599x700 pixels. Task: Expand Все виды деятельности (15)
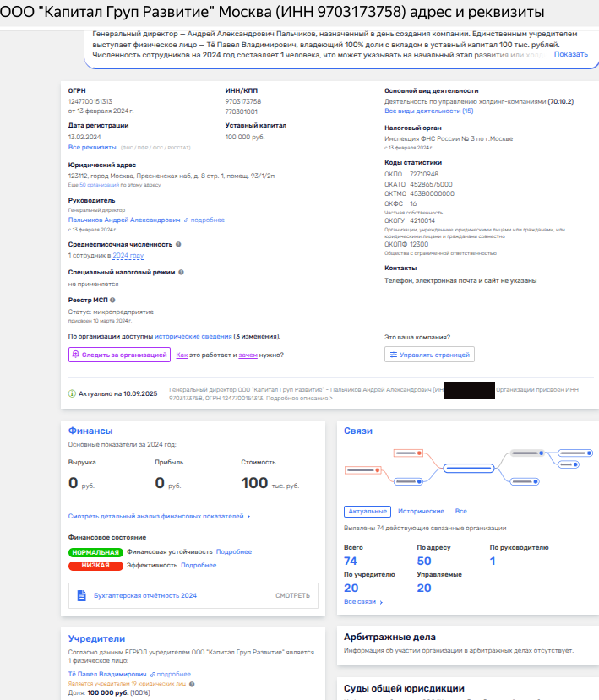(x=428, y=111)
